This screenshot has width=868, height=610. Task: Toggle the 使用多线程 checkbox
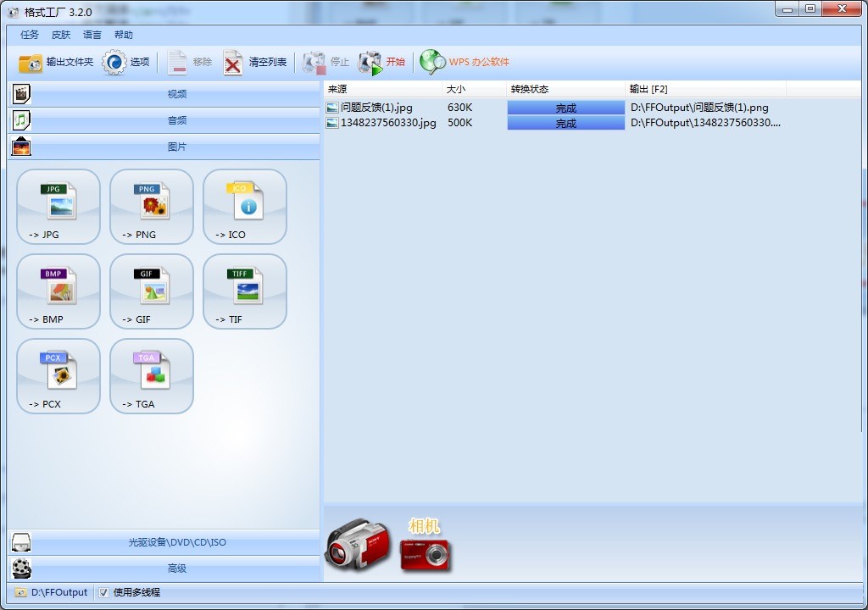(x=103, y=593)
